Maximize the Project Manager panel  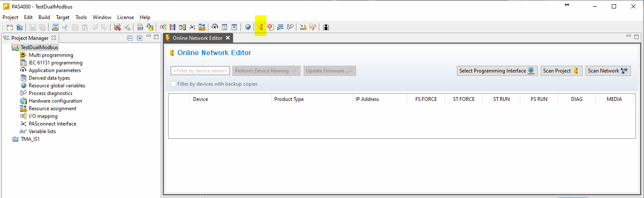tap(156, 37)
